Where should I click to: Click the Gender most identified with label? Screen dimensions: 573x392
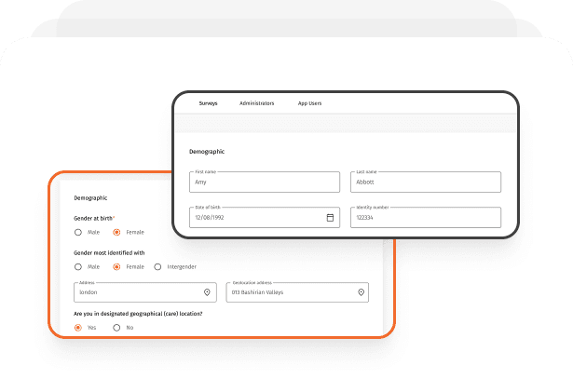pyautogui.click(x=109, y=253)
